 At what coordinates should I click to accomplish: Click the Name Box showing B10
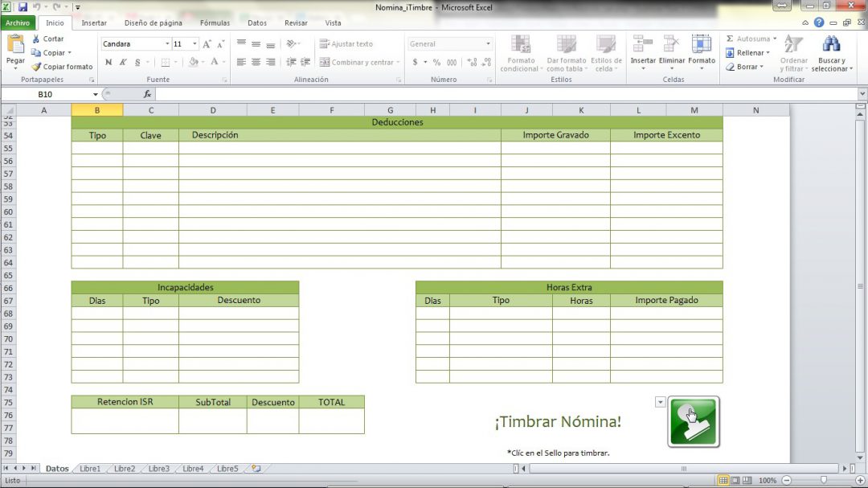[x=50, y=94]
